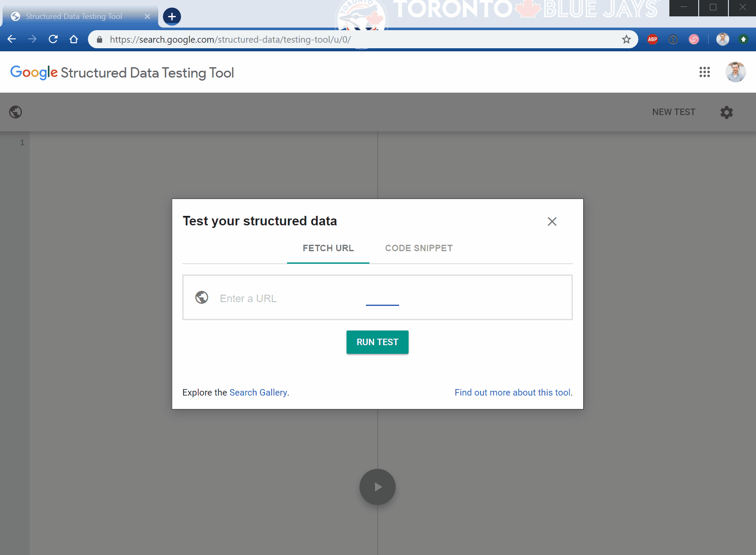Click the globe icon inside URL field
The width and height of the screenshot is (756, 555).
[x=202, y=297]
